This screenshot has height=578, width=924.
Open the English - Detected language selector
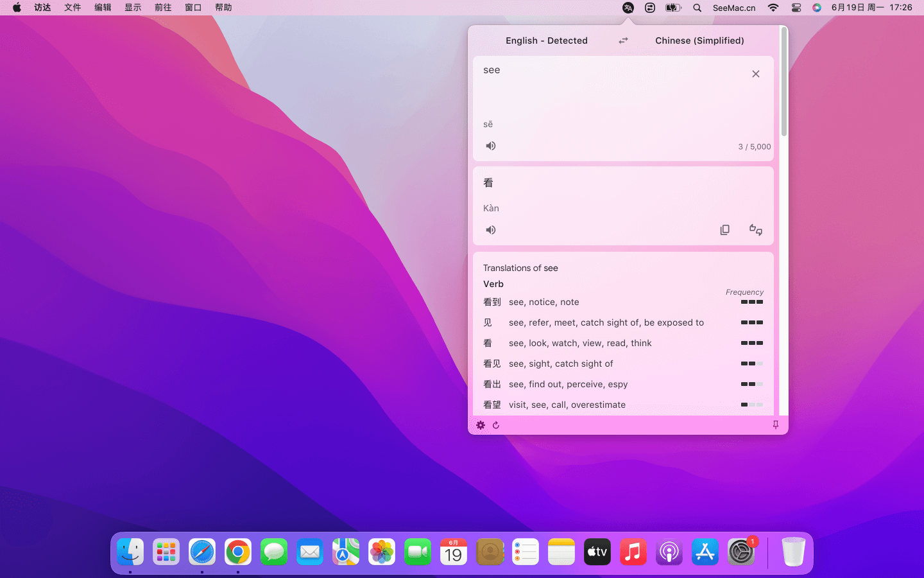(546, 40)
